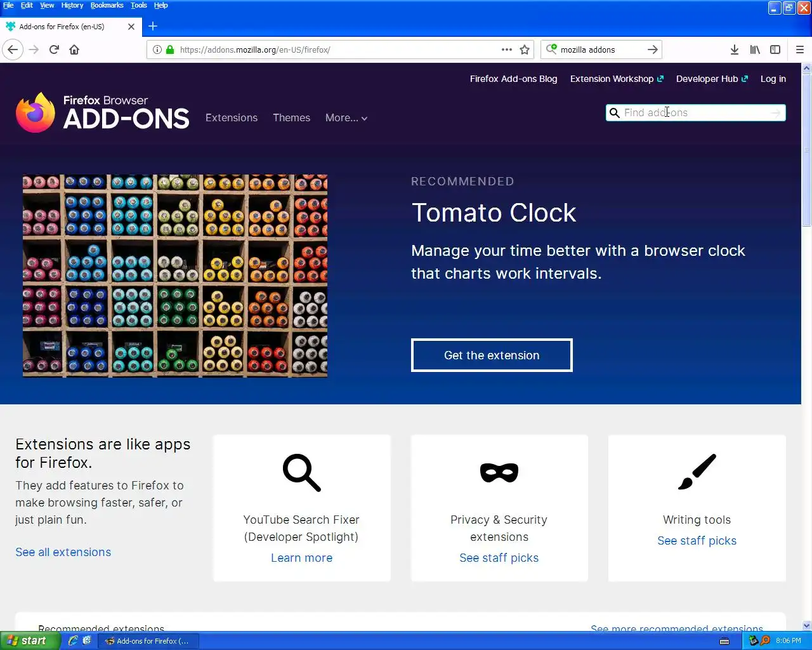Click Log in
The image size is (812, 650).
pyautogui.click(x=773, y=79)
